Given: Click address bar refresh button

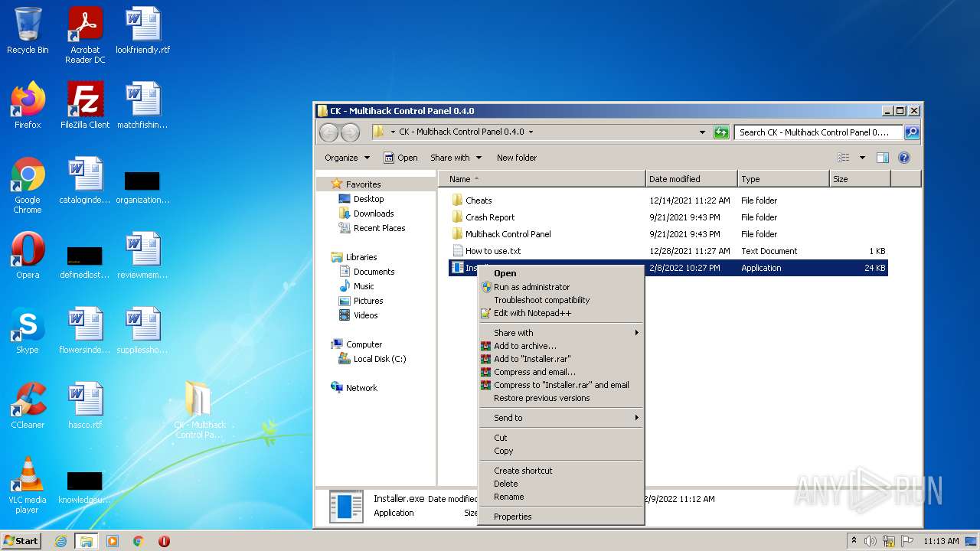Looking at the screenshot, I should click(721, 132).
